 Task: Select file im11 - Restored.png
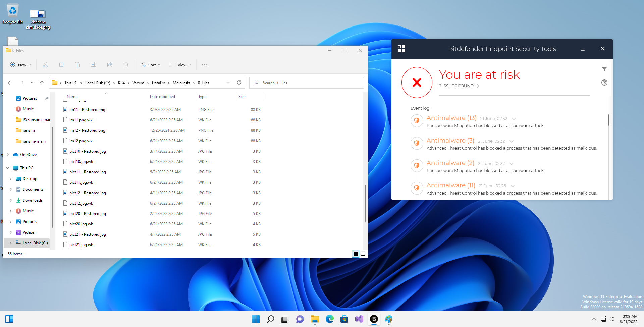(x=87, y=110)
